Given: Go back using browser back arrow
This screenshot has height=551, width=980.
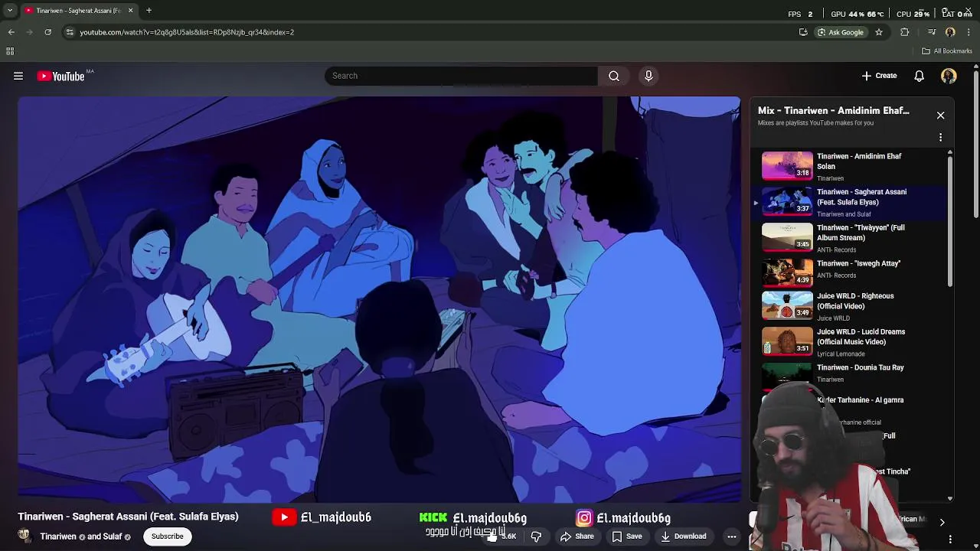Looking at the screenshot, I should point(11,32).
